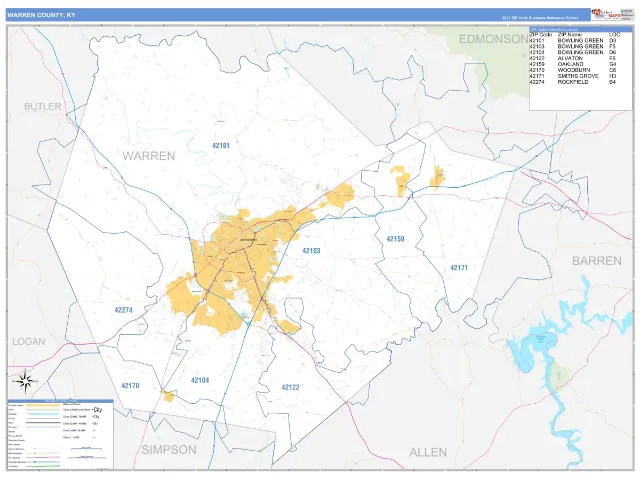Click the compass rose icon
The height and width of the screenshot is (480, 640).
[25, 382]
